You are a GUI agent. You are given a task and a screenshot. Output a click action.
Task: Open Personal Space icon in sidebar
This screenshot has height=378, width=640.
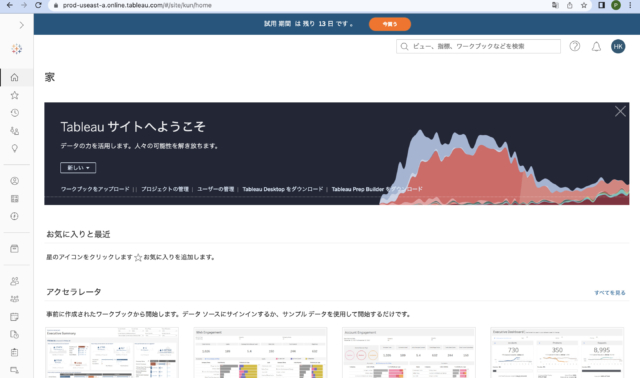15,181
